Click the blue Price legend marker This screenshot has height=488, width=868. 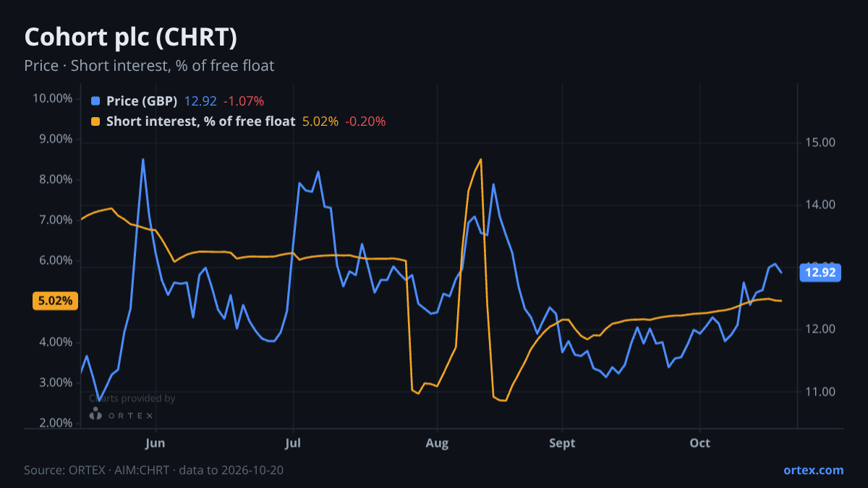[x=96, y=101]
